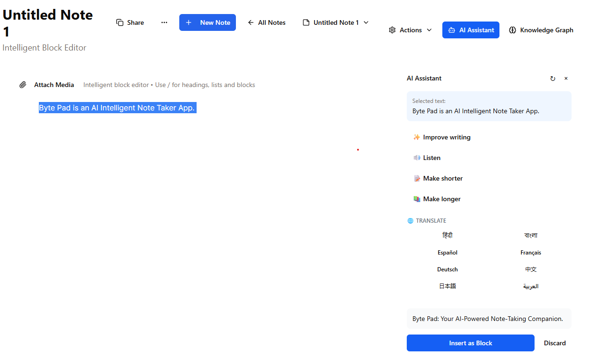
Task: Discard the AI suggestion
Action: [x=555, y=343]
